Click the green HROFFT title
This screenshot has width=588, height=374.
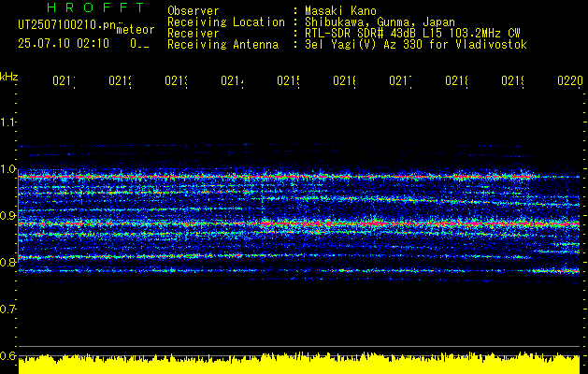pyautogui.click(x=96, y=7)
